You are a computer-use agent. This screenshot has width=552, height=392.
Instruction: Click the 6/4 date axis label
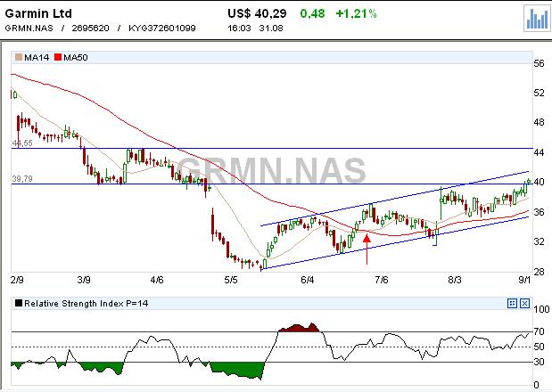(x=308, y=280)
